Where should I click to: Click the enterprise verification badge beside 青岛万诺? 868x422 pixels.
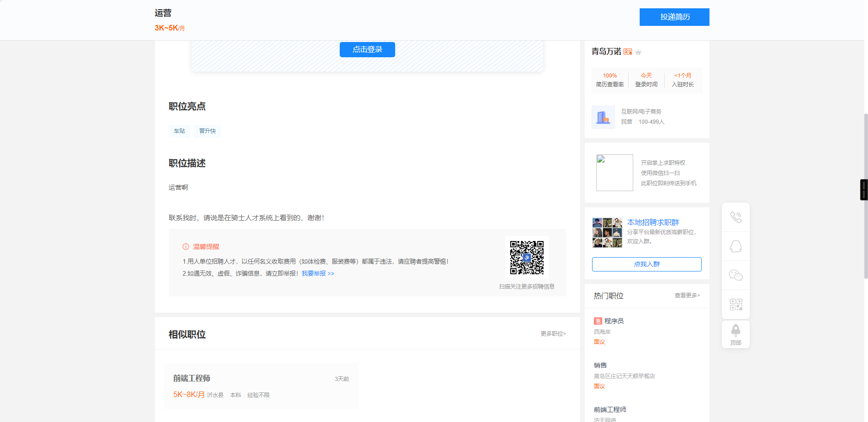pos(627,51)
